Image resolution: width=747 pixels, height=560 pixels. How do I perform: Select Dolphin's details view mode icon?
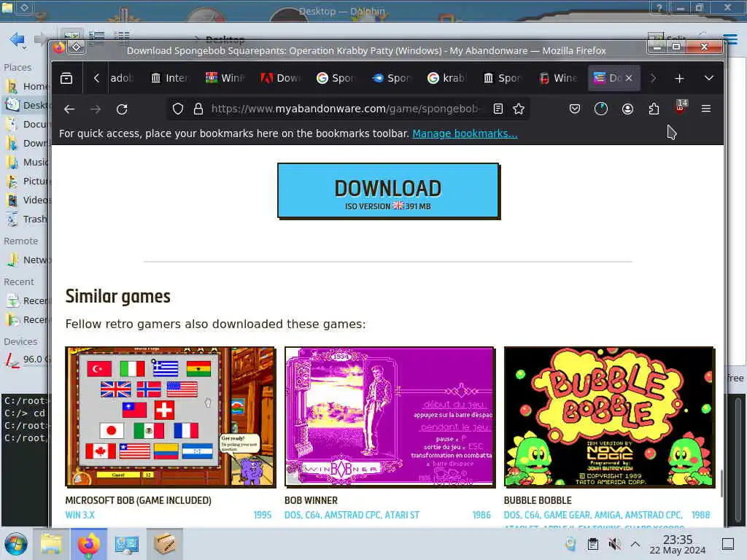click(x=122, y=37)
